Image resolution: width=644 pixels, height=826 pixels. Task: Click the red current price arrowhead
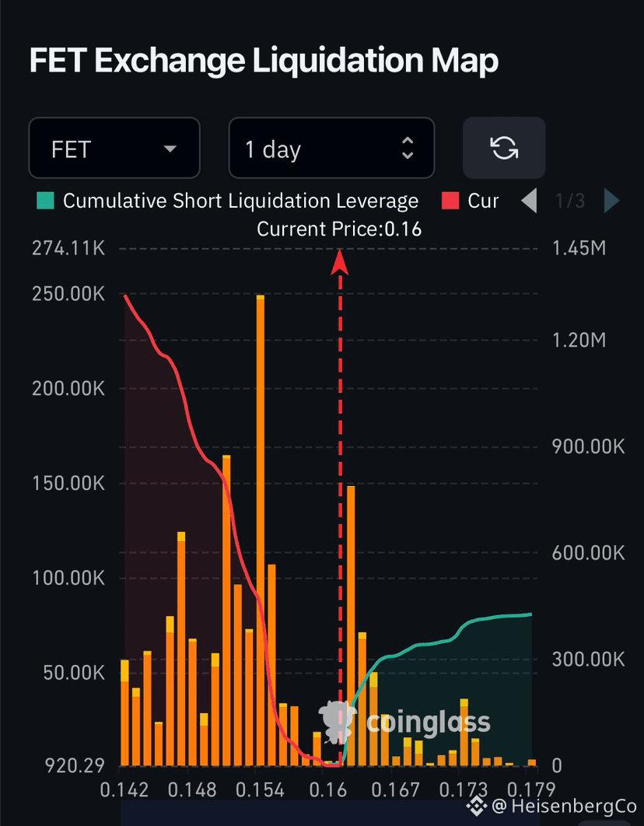(x=340, y=262)
